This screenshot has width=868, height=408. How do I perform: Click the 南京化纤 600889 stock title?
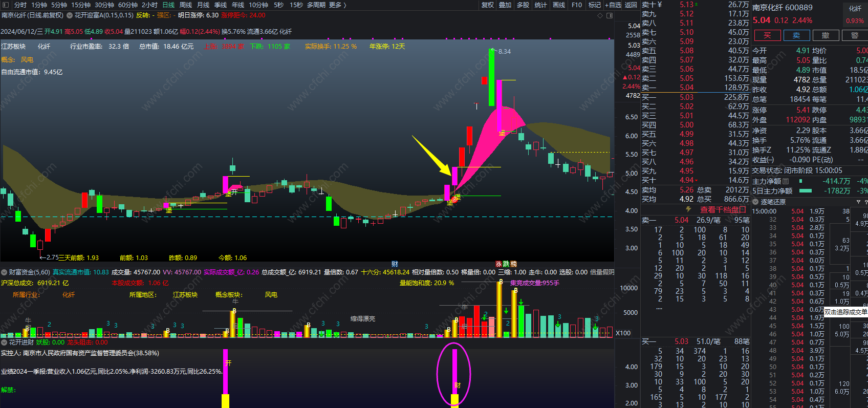[783, 8]
